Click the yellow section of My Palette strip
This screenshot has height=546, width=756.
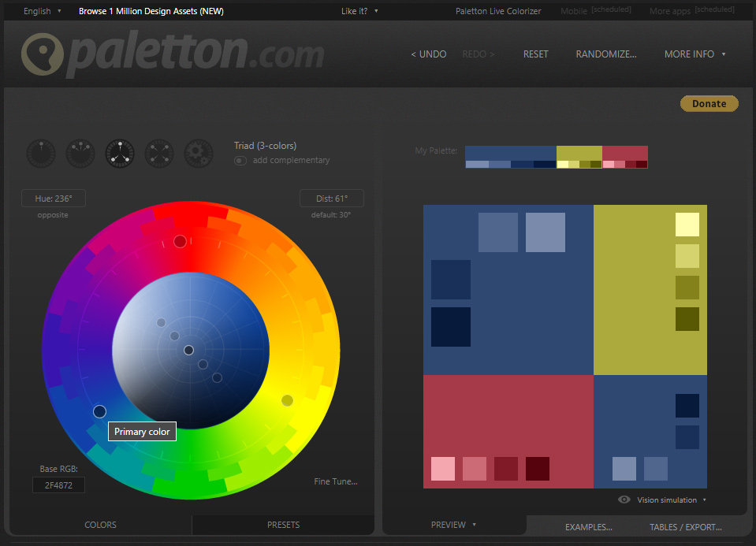[579, 157]
